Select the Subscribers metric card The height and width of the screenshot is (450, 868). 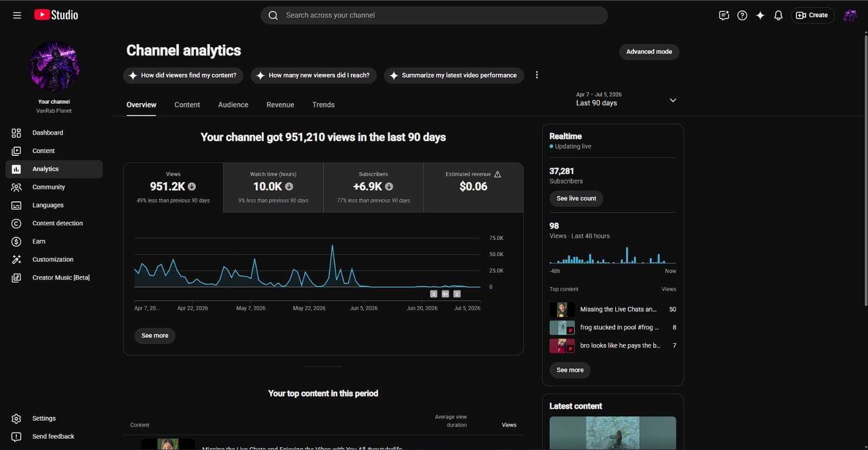pos(373,188)
